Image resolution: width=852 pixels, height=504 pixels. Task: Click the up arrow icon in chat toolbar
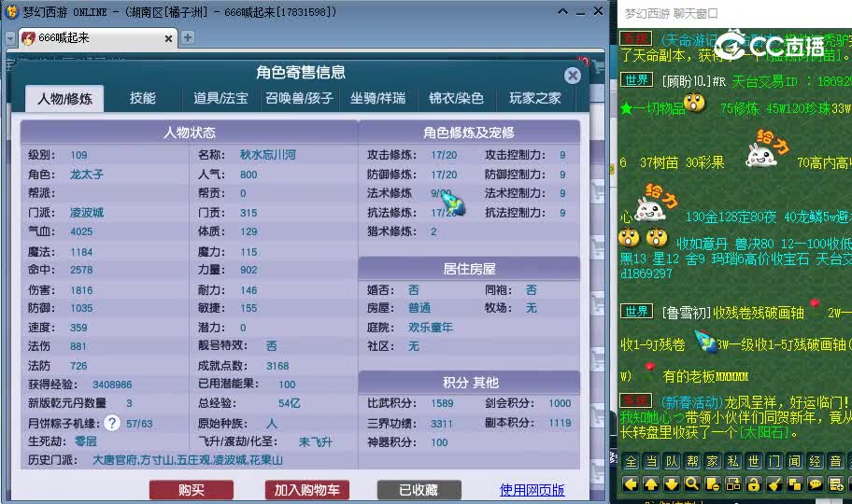(x=651, y=483)
